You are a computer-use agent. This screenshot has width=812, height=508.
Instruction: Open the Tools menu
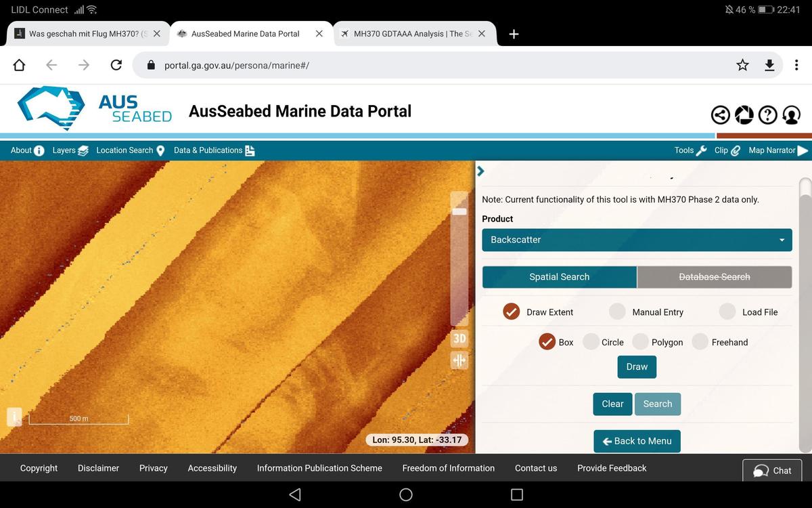pos(691,150)
